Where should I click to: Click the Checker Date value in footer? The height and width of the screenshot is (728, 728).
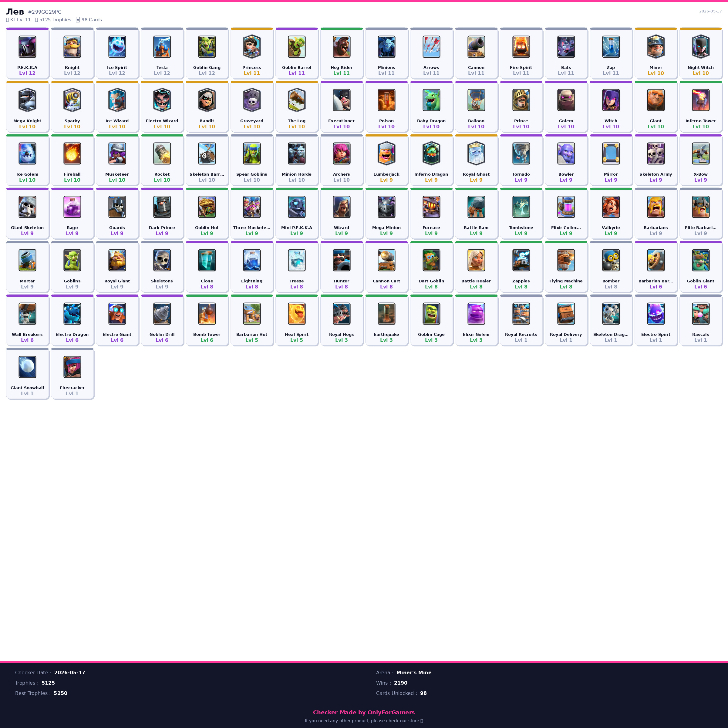pyautogui.click(x=70, y=672)
